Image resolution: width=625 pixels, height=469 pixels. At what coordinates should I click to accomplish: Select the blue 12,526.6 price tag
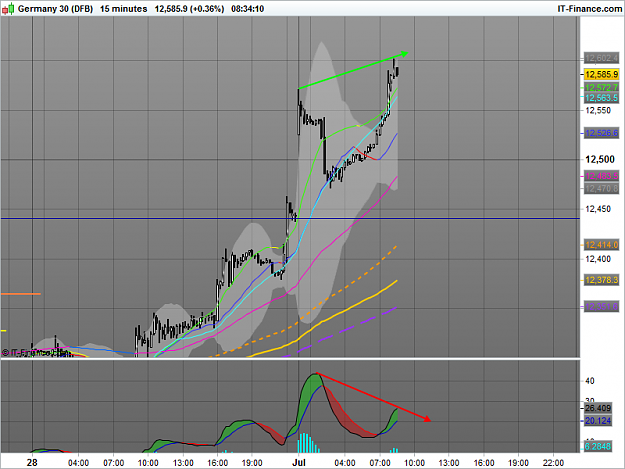click(x=601, y=133)
